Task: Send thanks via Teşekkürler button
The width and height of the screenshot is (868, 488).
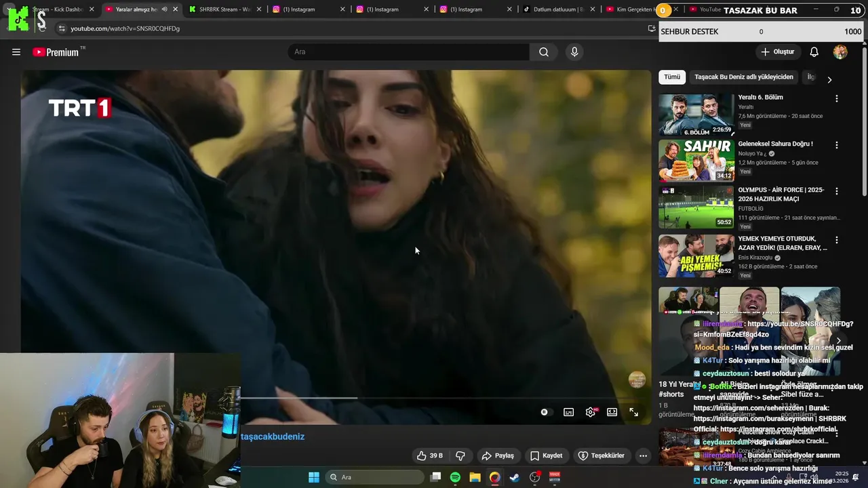Action: click(601, 455)
